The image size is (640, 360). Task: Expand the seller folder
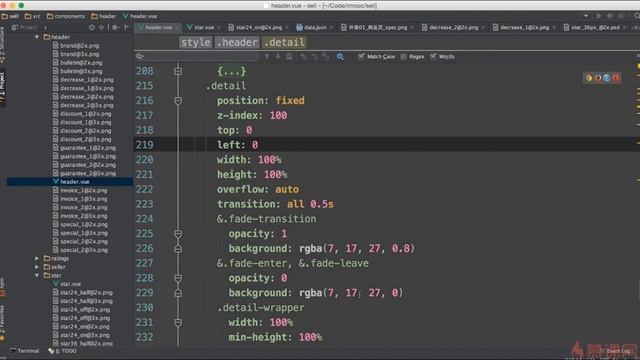pyautogui.click(x=37, y=267)
